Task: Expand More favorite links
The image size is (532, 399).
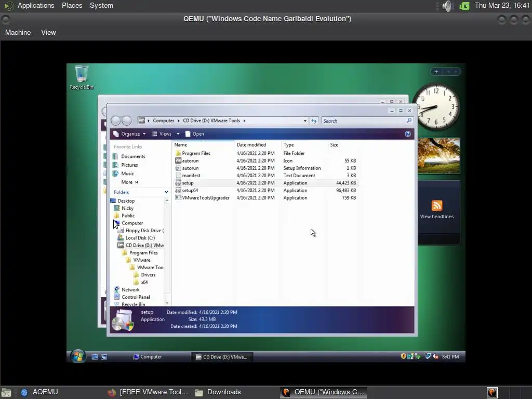Action: [x=130, y=182]
